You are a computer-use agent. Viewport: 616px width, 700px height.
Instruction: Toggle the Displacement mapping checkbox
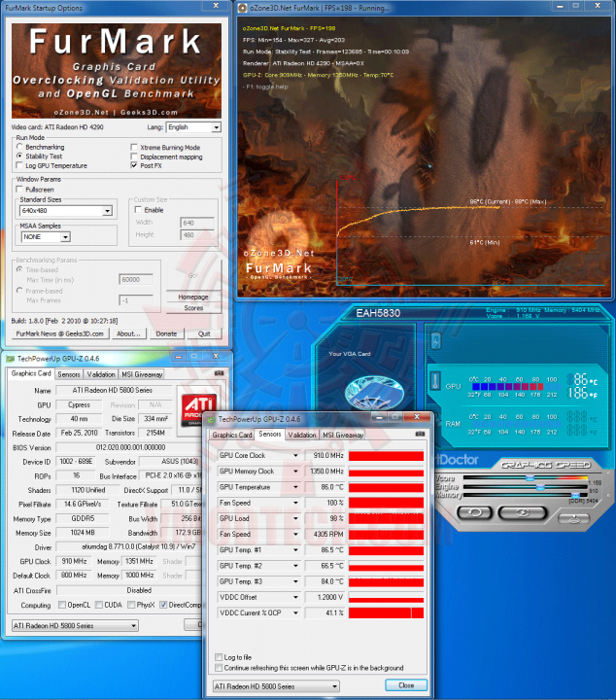(134, 157)
